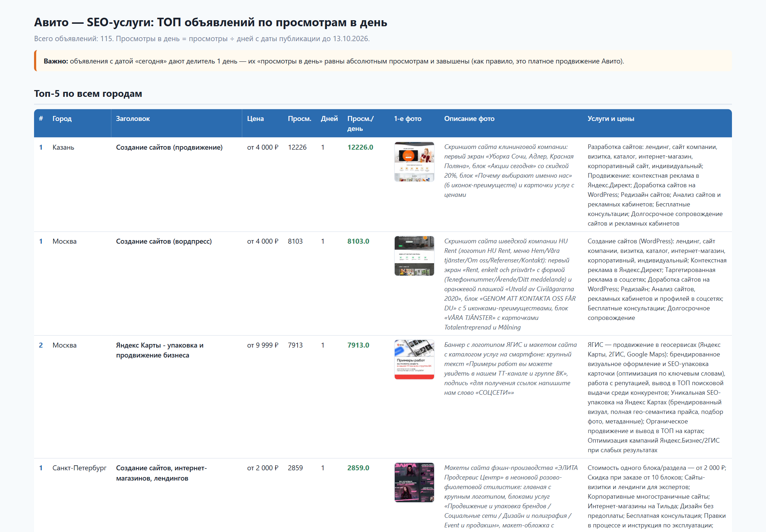The height and width of the screenshot is (532, 766).
Task: Click the services text starting Стоимость одного блока
Action: [x=657, y=497]
